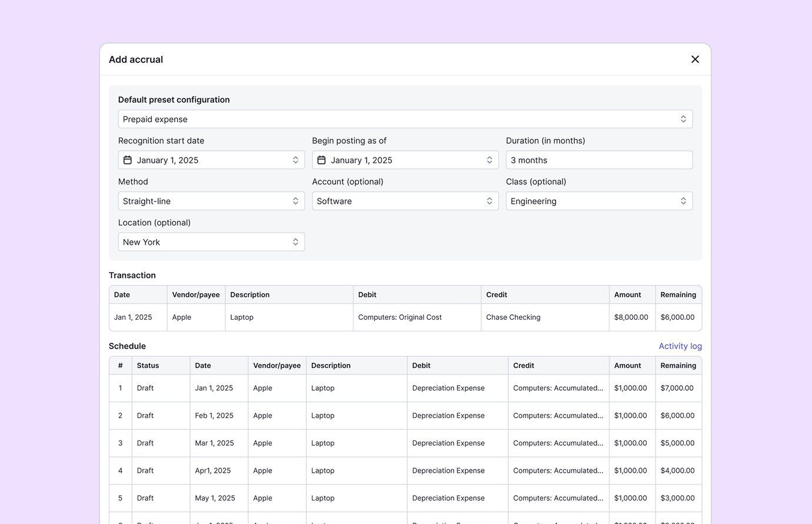Image resolution: width=812 pixels, height=524 pixels.
Task: Open the New York location dropdown
Action: point(211,242)
